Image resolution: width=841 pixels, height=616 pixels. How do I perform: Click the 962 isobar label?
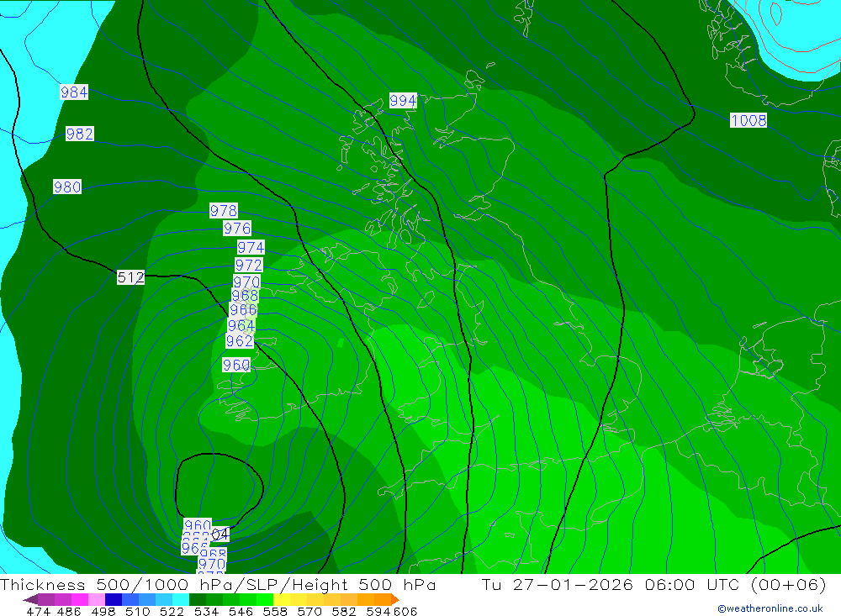[239, 341]
